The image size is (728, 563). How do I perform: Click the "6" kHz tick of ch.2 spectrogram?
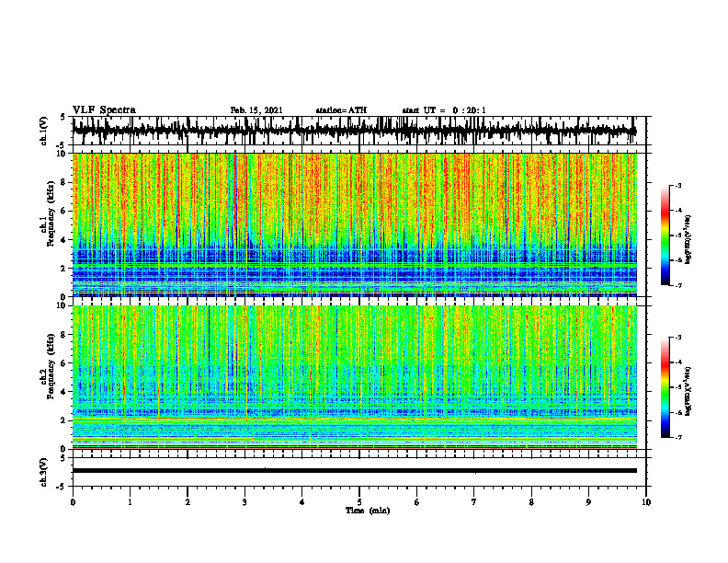point(63,363)
